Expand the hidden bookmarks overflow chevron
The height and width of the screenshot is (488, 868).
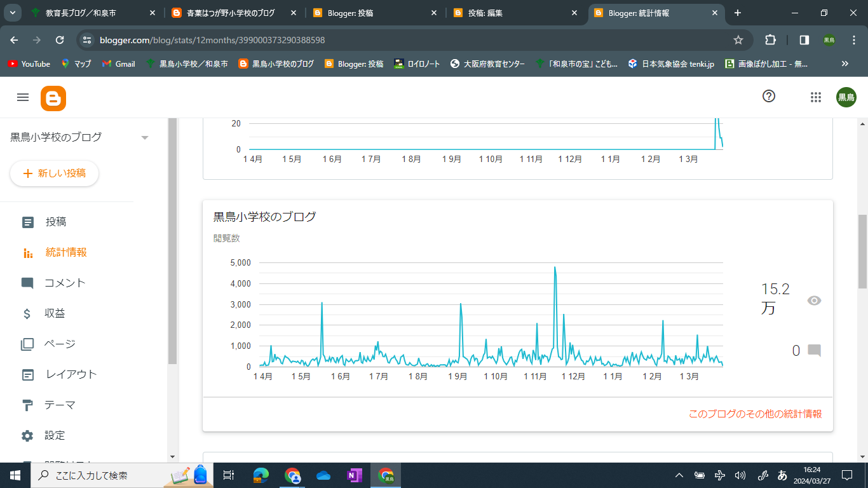point(844,64)
